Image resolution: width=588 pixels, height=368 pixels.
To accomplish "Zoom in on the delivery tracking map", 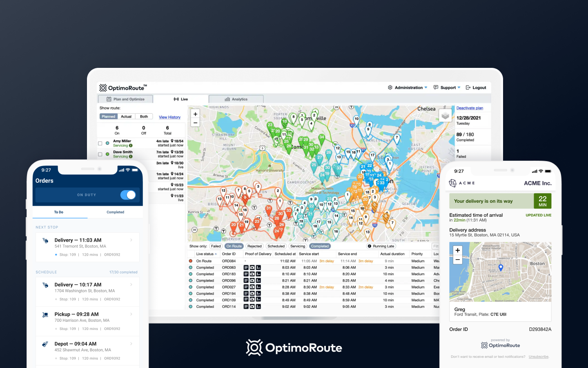I will pyautogui.click(x=458, y=250).
